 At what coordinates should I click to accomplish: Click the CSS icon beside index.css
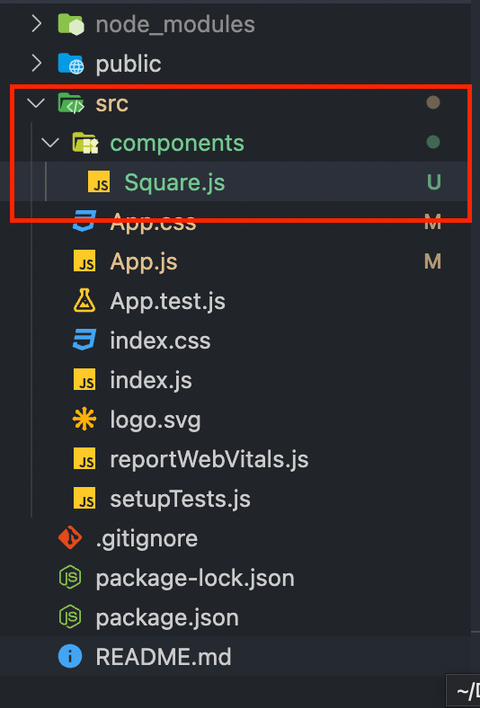coord(84,340)
